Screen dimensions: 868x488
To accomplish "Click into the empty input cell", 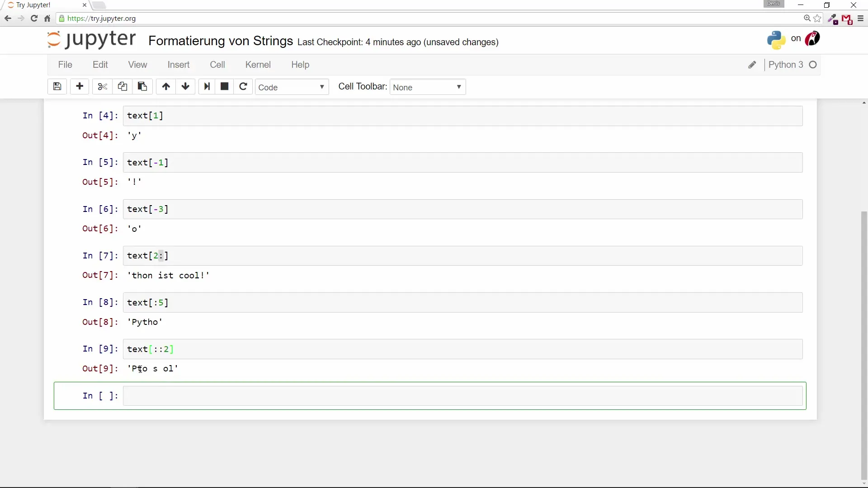I will pyautogui.click(x=462, y=397).
